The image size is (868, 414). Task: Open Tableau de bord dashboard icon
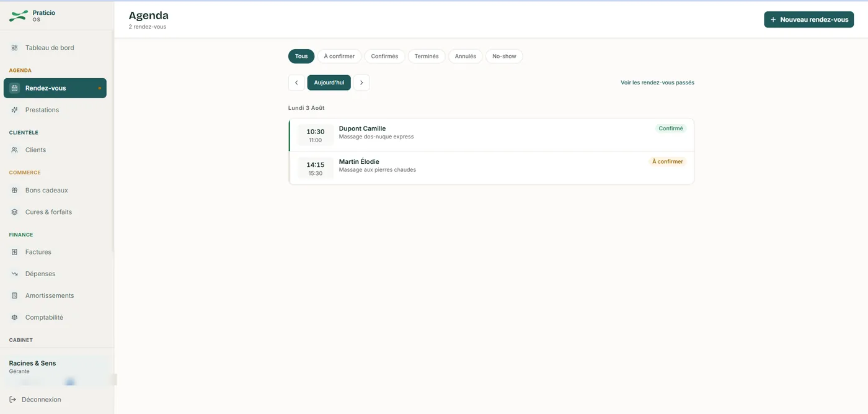coord(14,48)
